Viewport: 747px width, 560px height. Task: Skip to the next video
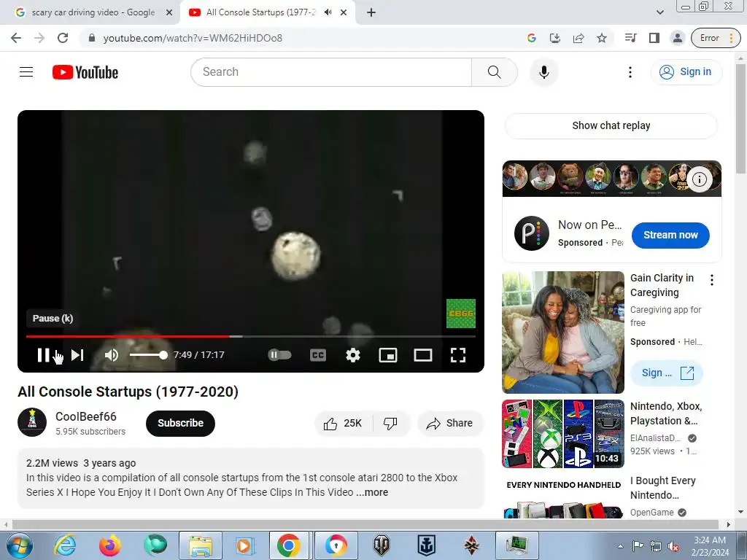pos(77,355)
